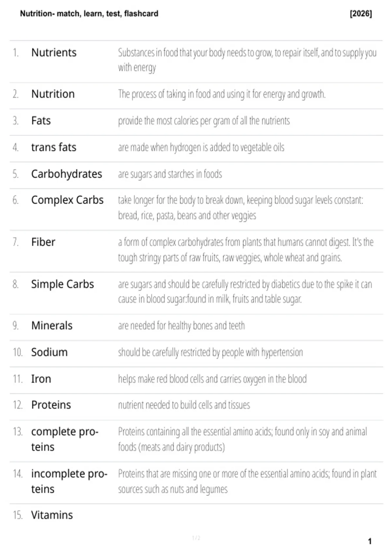Click the 'trans fats' term

pos(54,147)
